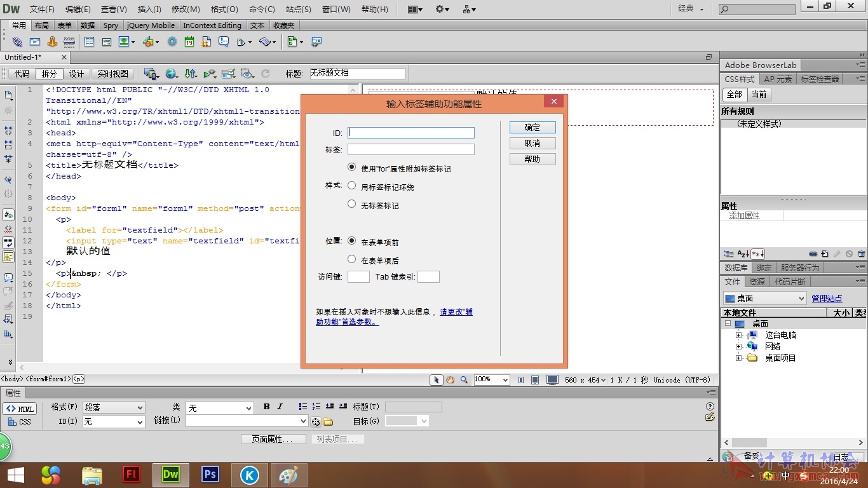Click the Date calendar insert icon
Image resolution: width=868 pixels, height=488 pixels.
tap(189, 42)
